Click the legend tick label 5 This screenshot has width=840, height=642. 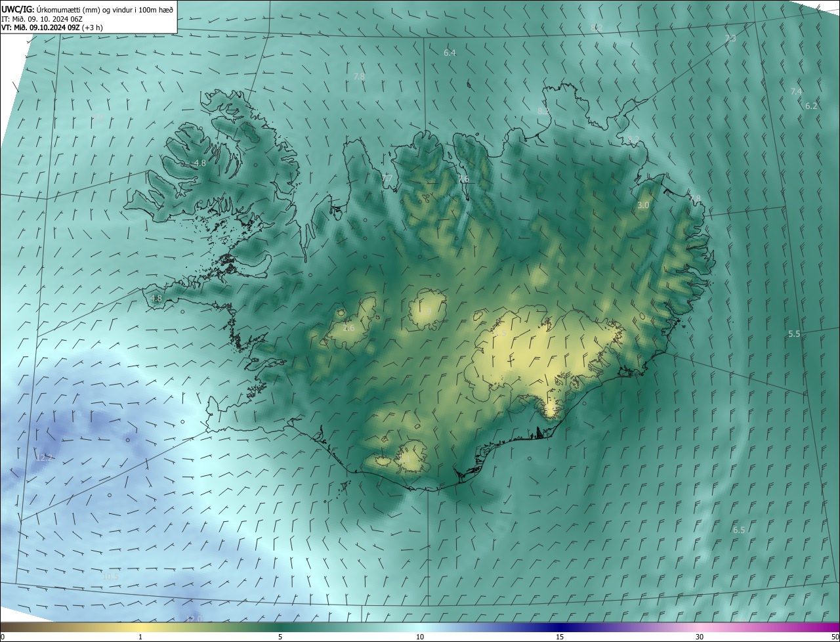[x=280, y=637]
